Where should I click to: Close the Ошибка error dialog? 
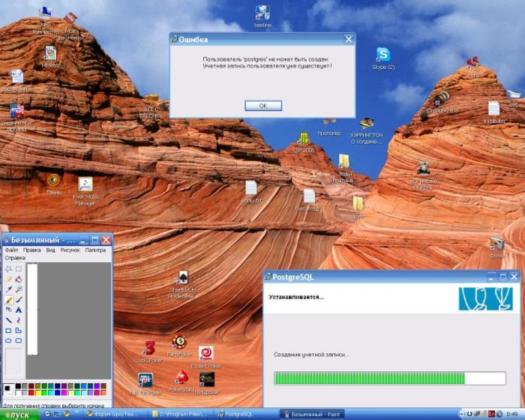click(x=349, y=39)
